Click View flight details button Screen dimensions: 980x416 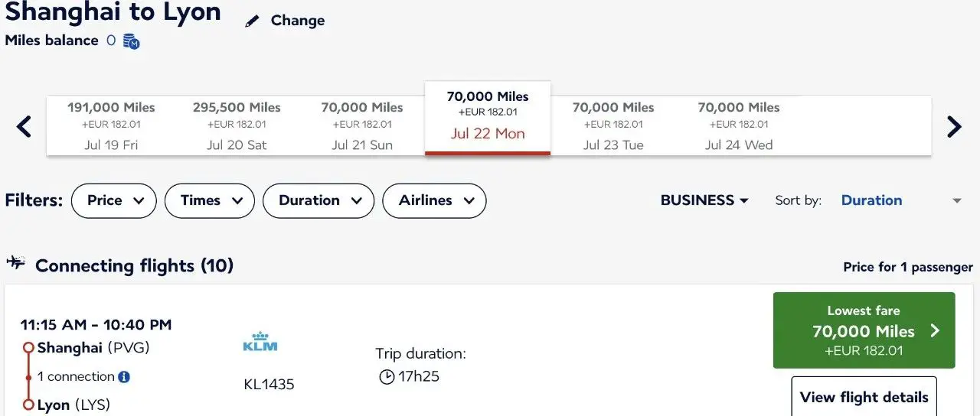[864, 397]
